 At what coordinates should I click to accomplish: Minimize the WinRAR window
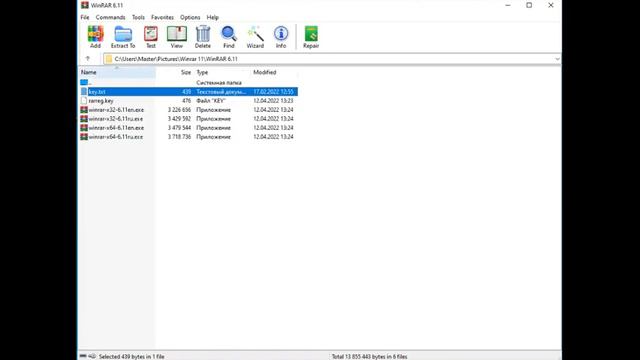(x=508, y=5)
